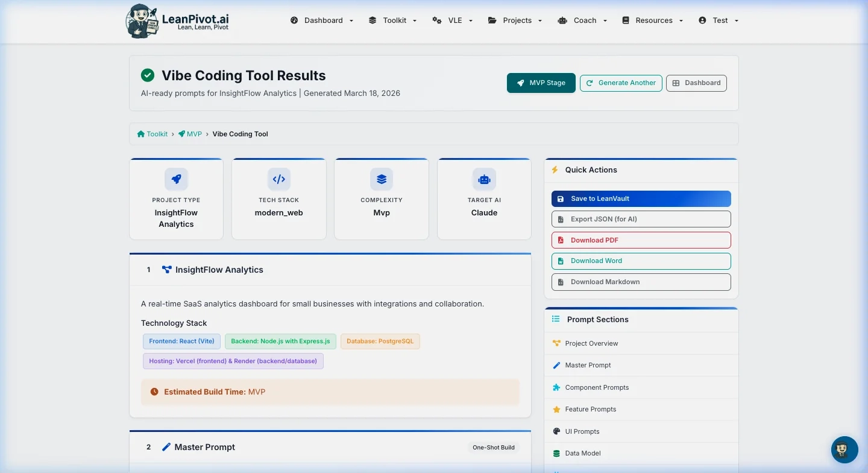Click the code brackets Tech Stack icon

279,179
